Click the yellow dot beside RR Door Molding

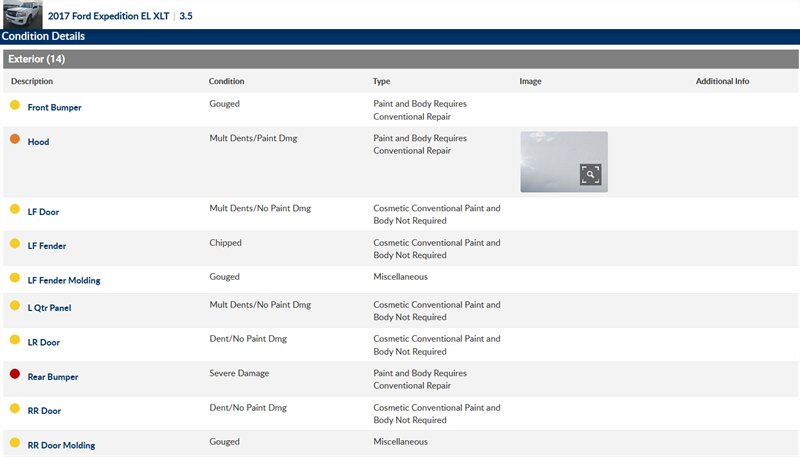[15, 443]
